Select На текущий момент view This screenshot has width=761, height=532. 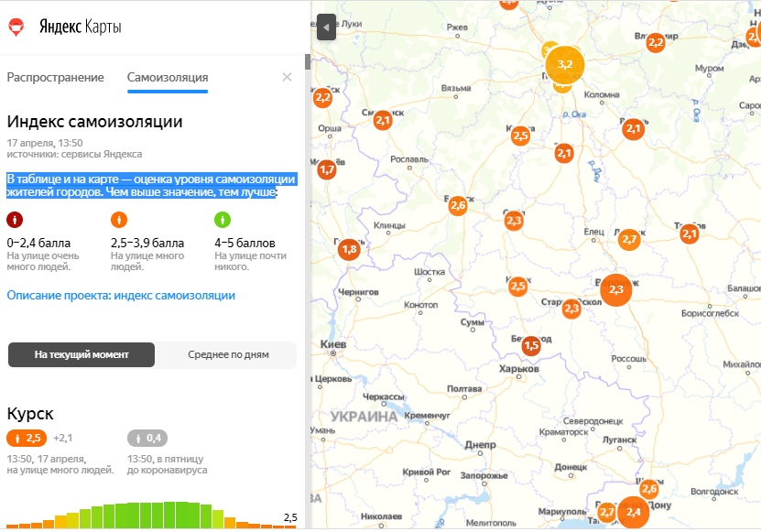pos(82,355)
